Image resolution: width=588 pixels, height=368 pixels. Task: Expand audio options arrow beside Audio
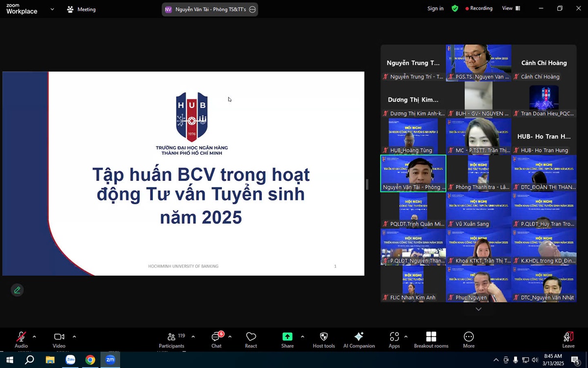tap(34, 337)
